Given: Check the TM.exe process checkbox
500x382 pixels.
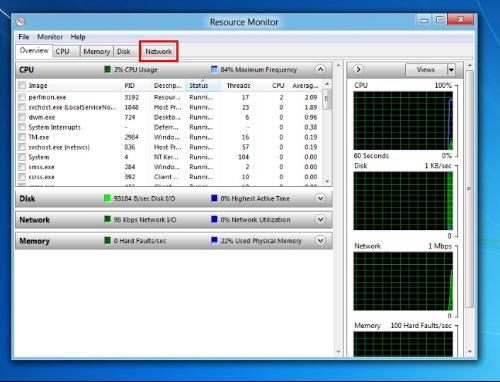Looking at the screenshot, I should click(22, 137).
